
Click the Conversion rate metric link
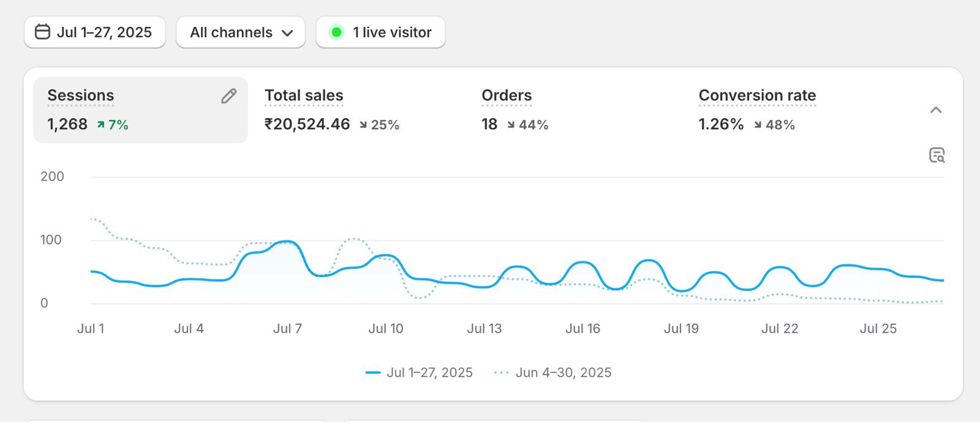click(x=757, y=96)
